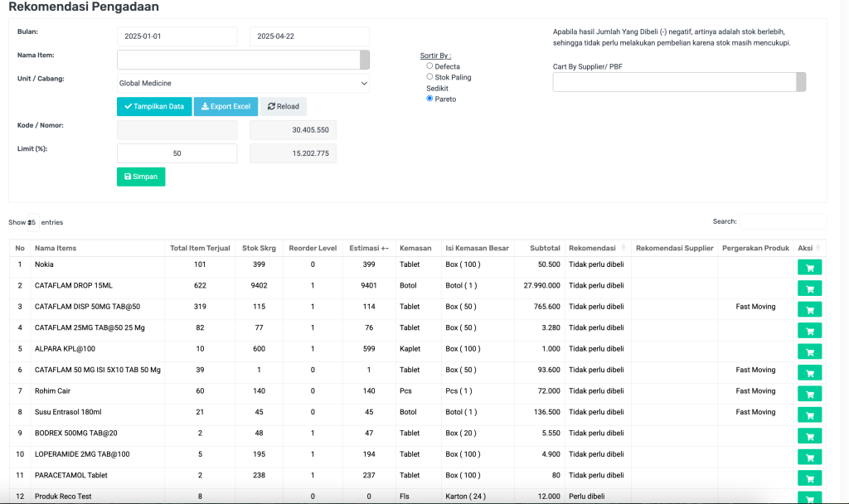Click the Export Excel button
Screen dimensions: 849x504
[x=226, y=106]
